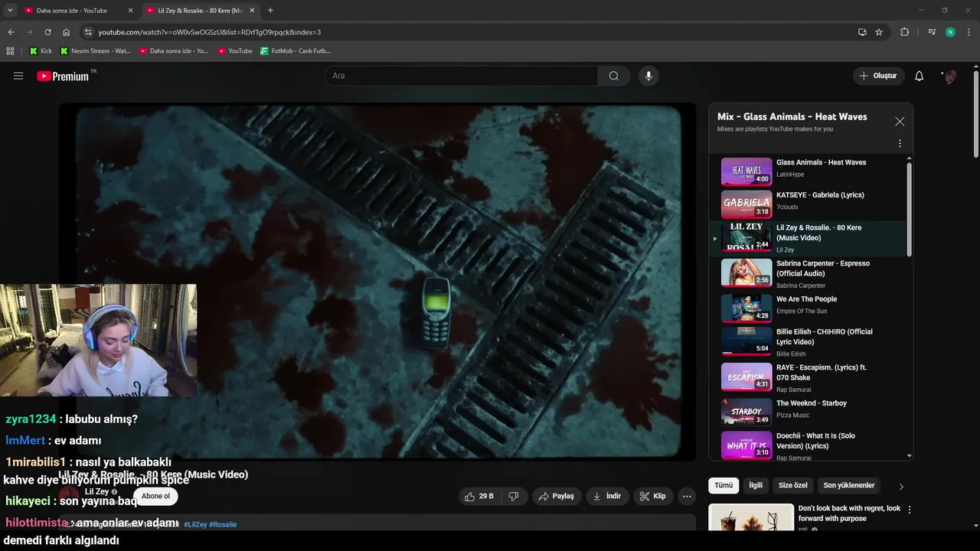Like the video with the thumbs-up button
The height and width of the screenshot is (551, 980).
[x=479, y=496]
